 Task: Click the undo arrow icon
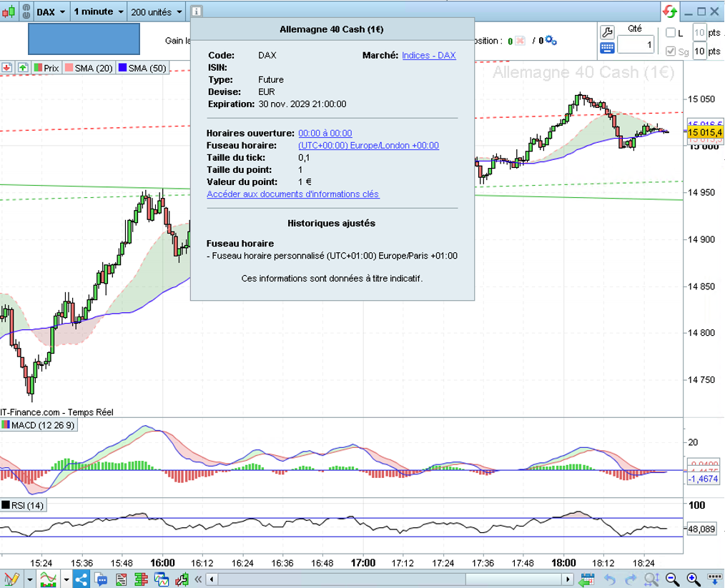[x=610, y=579]
